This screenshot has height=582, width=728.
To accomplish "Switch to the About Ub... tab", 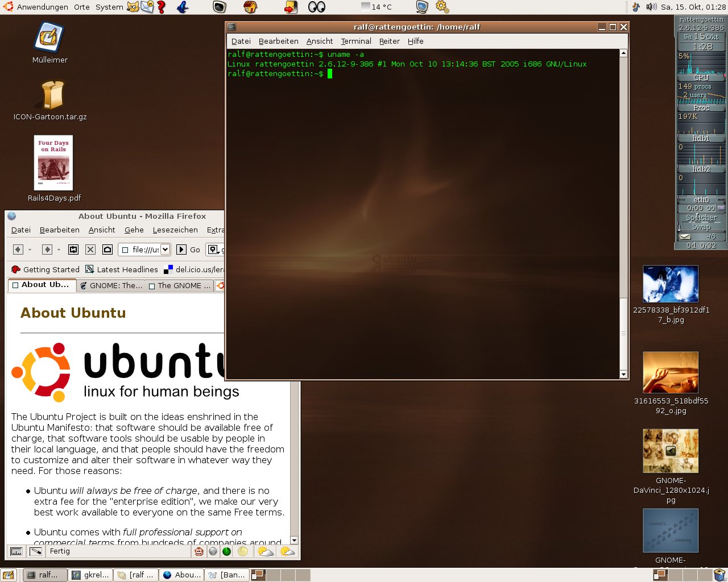I will point(42,285).
